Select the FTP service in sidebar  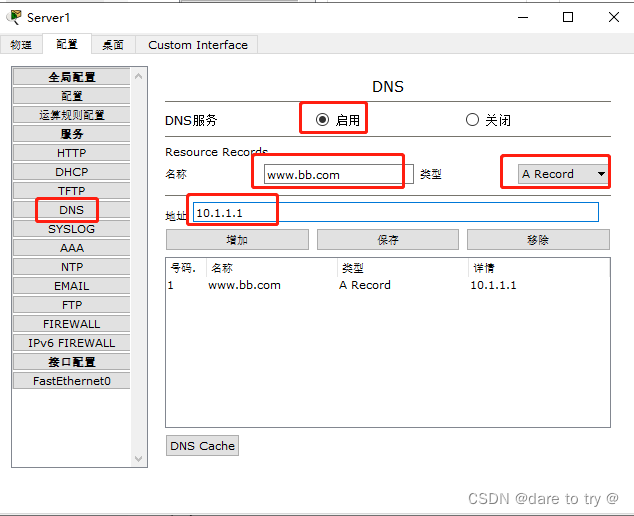click(x=72, y=305)
